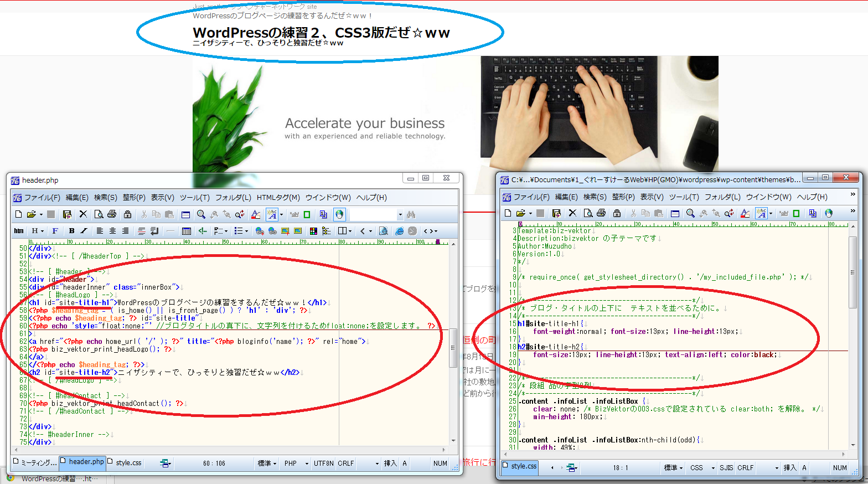Toggle 挿入 insert mode in header.php status bar

tap(390, 464)
